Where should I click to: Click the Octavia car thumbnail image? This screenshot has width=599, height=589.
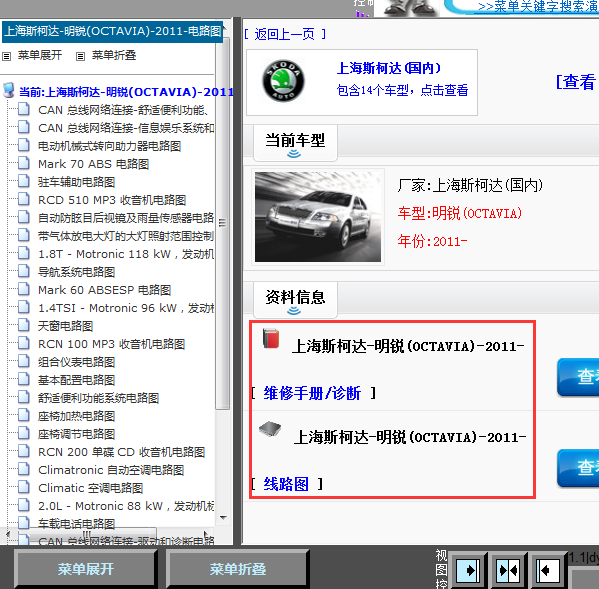318,217
